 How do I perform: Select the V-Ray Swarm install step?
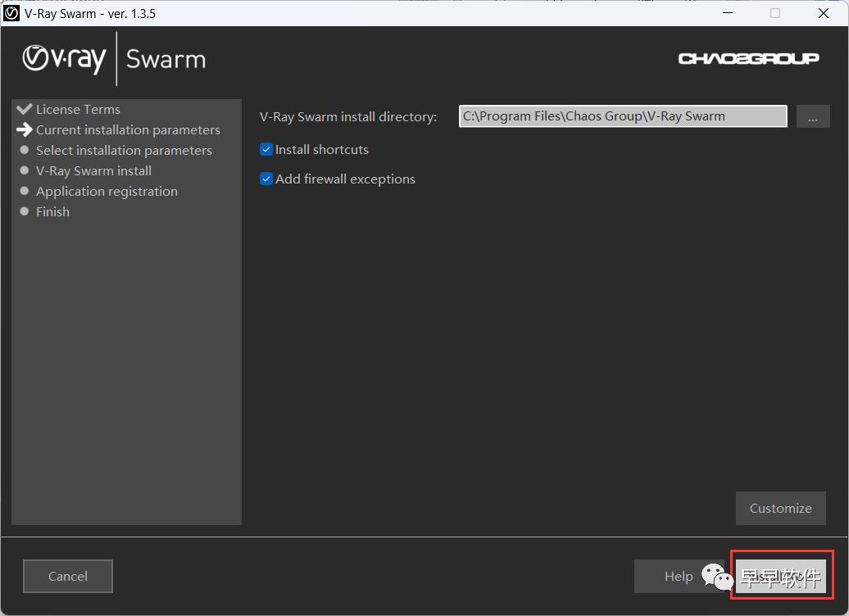93,170
